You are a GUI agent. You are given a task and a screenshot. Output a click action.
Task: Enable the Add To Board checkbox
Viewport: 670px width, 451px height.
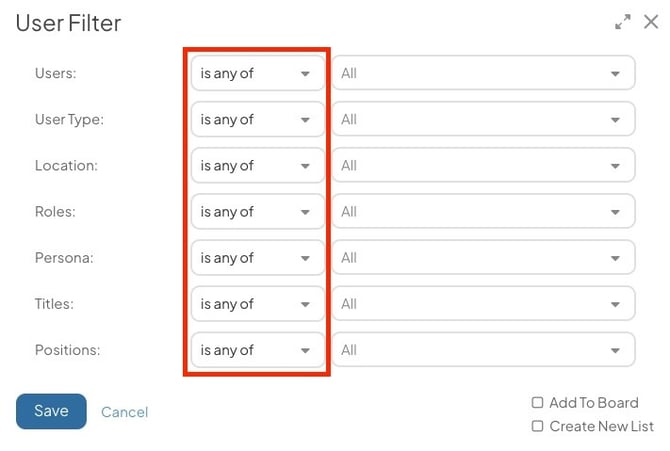538,403
